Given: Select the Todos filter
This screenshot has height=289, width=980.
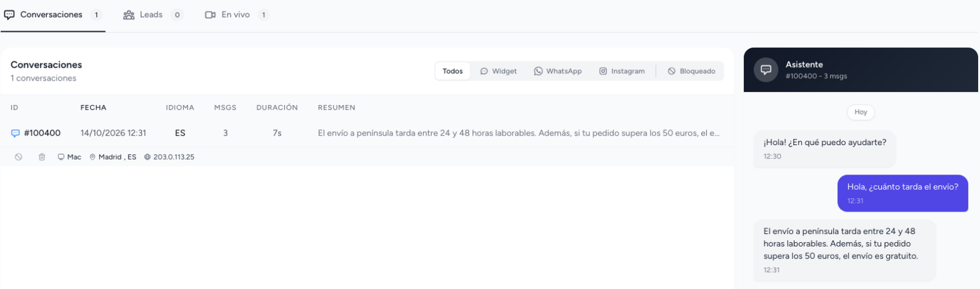Looking at the screenshot, I should (x=452, y=71).
